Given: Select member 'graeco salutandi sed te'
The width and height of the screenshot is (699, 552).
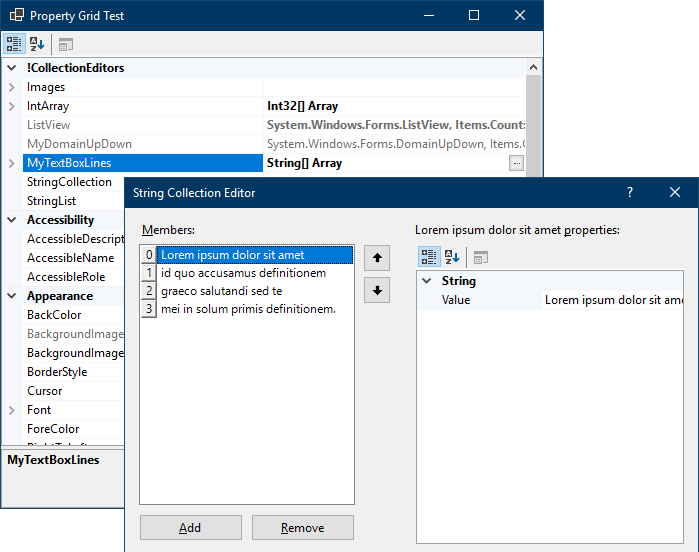Looking at the screenshot, I should click(x=255, y=291).
